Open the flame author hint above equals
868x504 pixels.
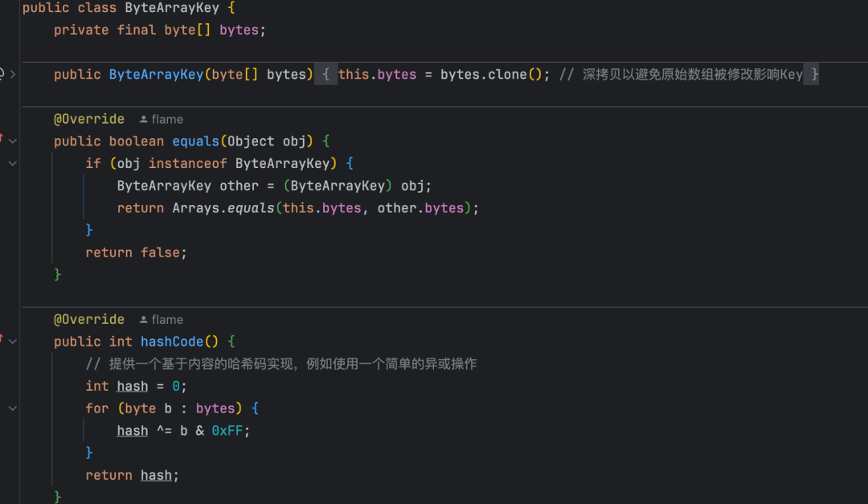click(161, 119)
